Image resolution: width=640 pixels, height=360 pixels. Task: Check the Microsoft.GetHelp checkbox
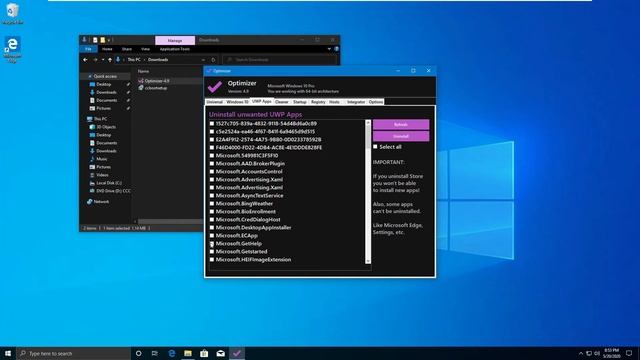pos(212,244)
